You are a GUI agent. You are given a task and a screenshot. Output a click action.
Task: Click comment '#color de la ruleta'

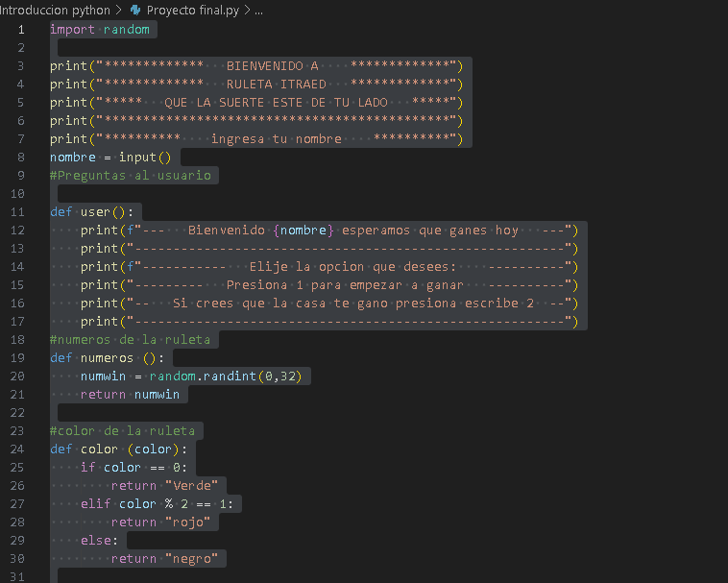[123, 431]
